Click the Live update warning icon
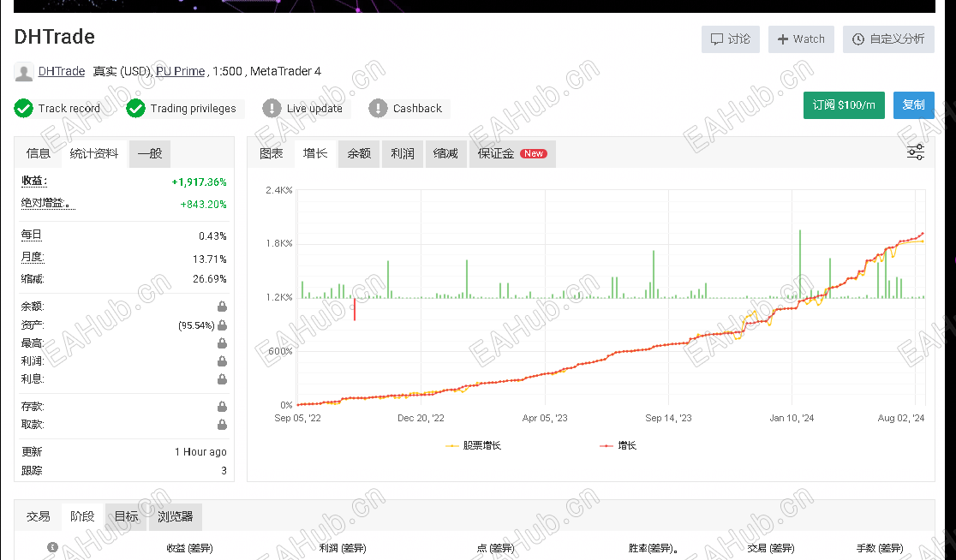Screen dimensions: 956x560 coord(272,109)
